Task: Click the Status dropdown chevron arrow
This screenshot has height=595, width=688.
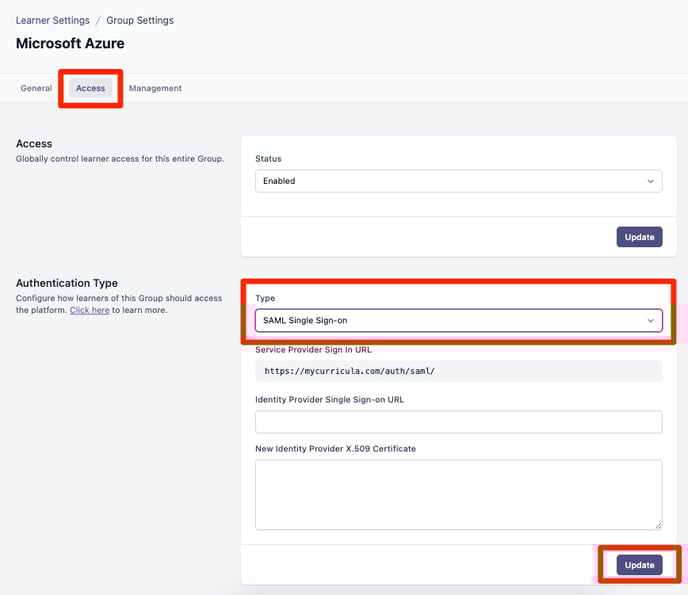Action: pos(650,181)
